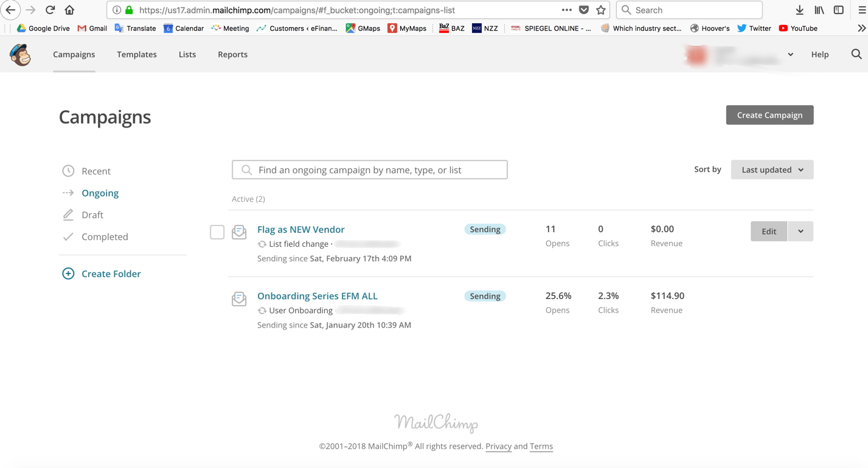This screenshot has width=868, height=468.
Task: Open the Google Drive bookmark
Action: pos(43,28)
